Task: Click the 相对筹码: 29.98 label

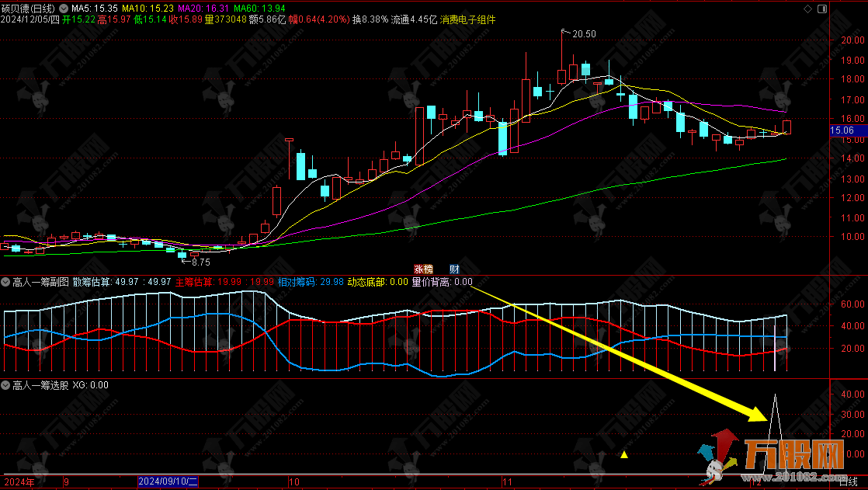Action: (x=311, y=282)
